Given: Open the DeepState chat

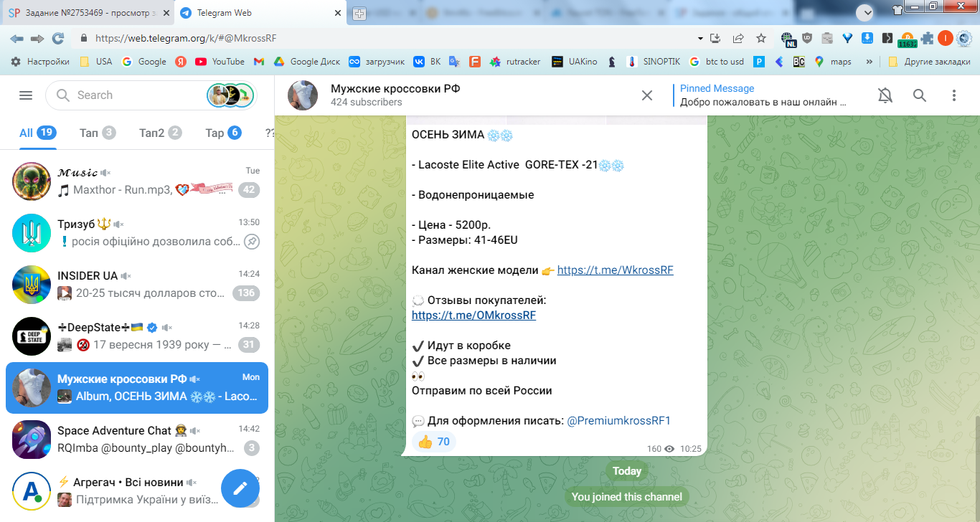Looking at the screenshot, I should [137, 336].
